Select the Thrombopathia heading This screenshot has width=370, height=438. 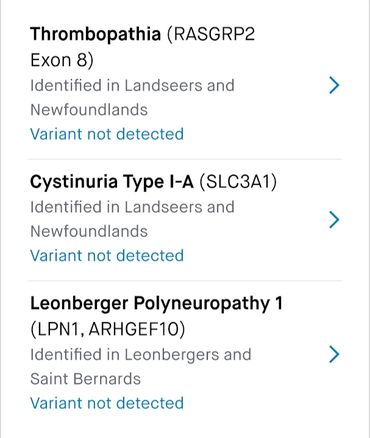[x=96, y=34]
